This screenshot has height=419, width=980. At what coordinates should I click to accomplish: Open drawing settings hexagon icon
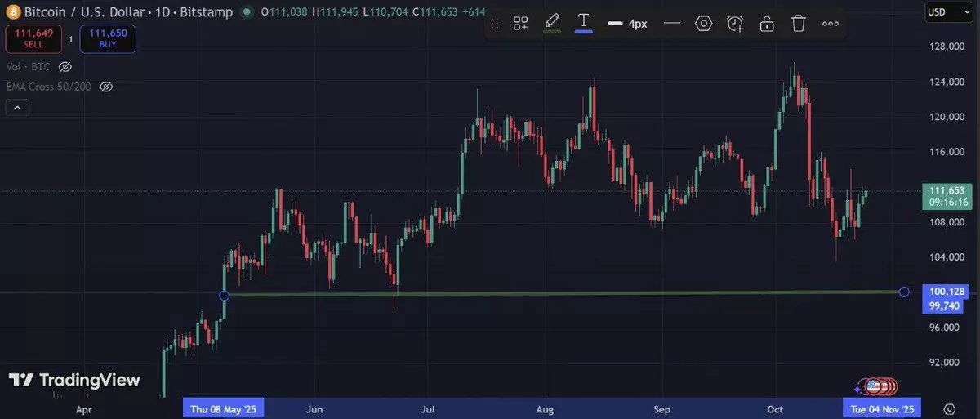[703, 24]
